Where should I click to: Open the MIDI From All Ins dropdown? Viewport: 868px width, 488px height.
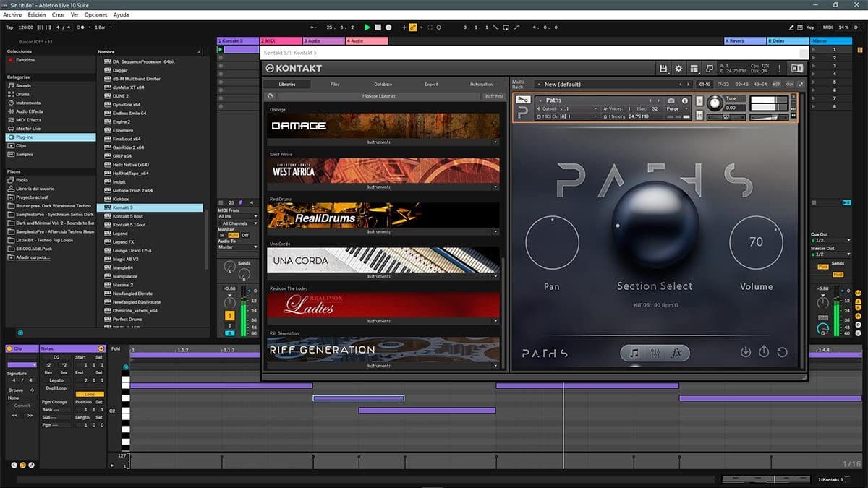[238, 216]
